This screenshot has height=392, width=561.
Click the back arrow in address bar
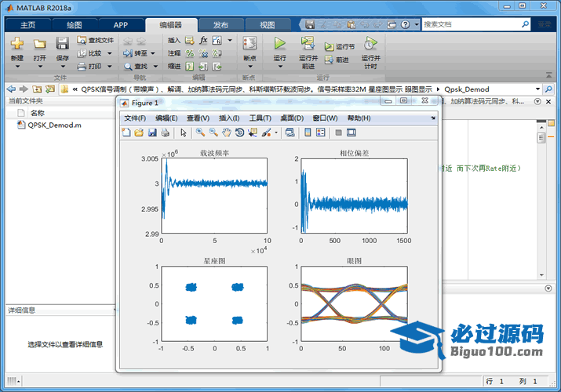[x=11, y=89]
